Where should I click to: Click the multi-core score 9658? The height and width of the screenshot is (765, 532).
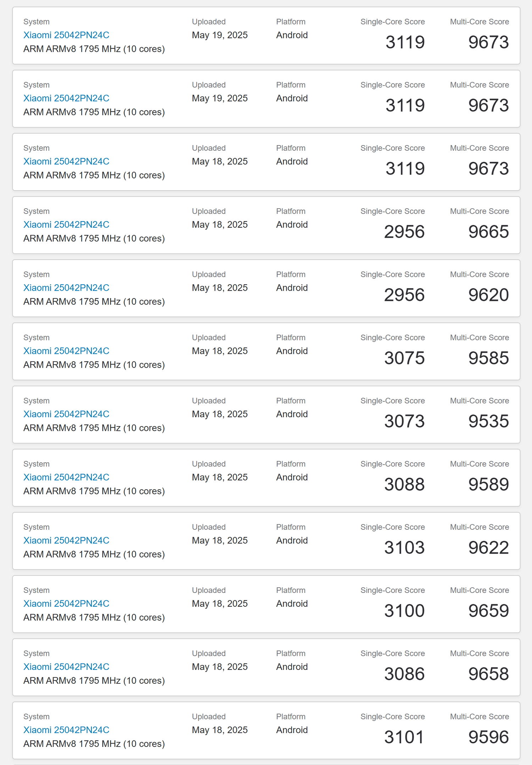(x=488, y=674)
